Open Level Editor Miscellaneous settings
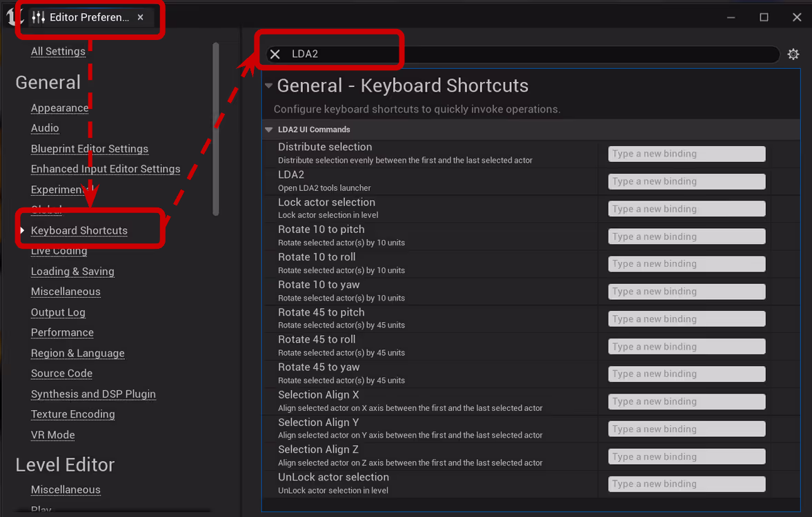The width and height of the screenshot is (812, 517). click(66, 489)
